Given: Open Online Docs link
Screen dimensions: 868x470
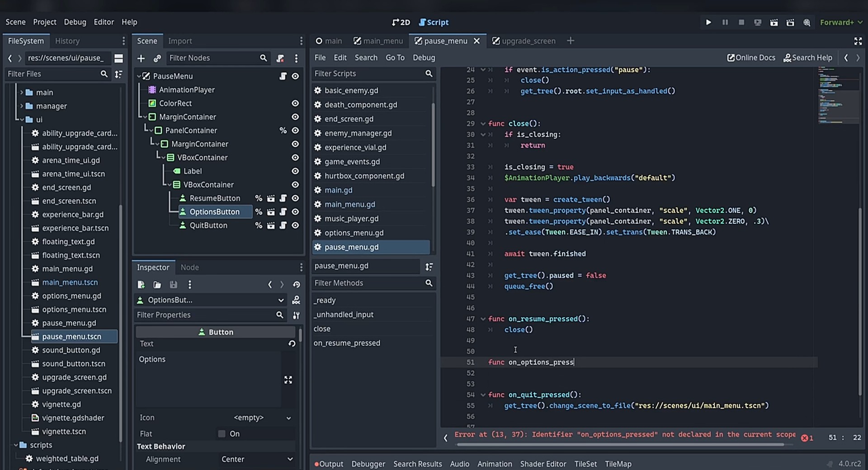Looking at the screenshot, I should pos(751,58).
